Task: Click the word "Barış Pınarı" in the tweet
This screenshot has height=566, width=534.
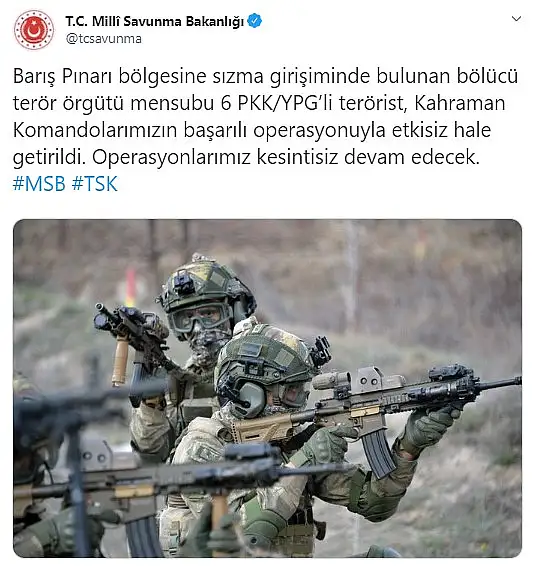Action: (63, 77)
